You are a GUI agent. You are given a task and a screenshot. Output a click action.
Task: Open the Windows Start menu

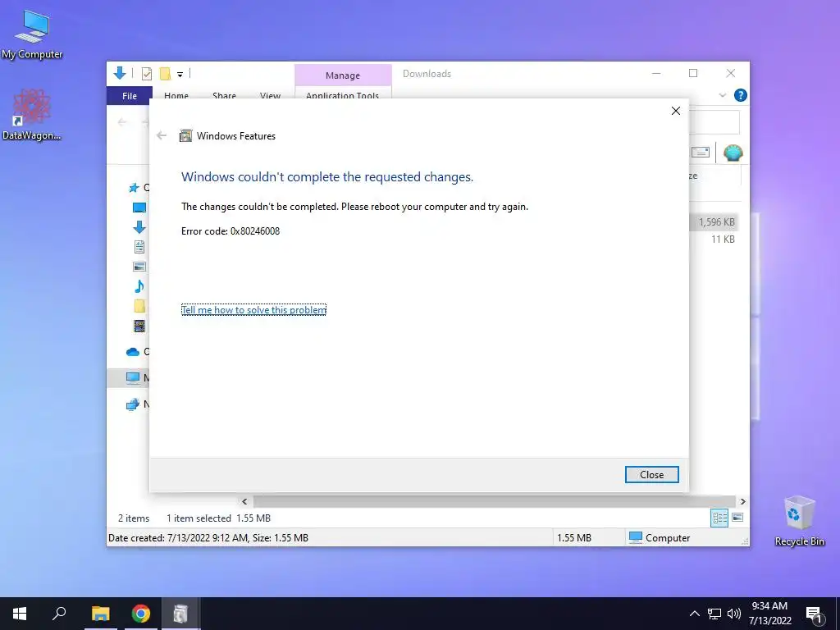pos(20,614)
